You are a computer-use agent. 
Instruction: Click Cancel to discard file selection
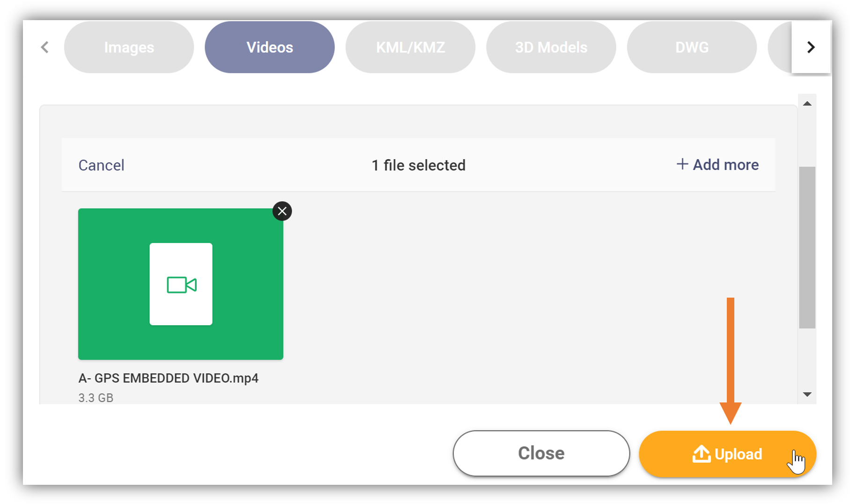coord(101,165)
